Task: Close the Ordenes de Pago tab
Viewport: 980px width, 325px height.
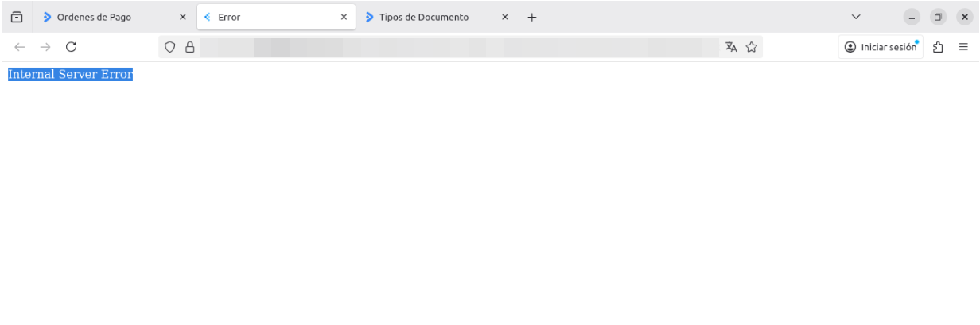Action: click(183, 17)
